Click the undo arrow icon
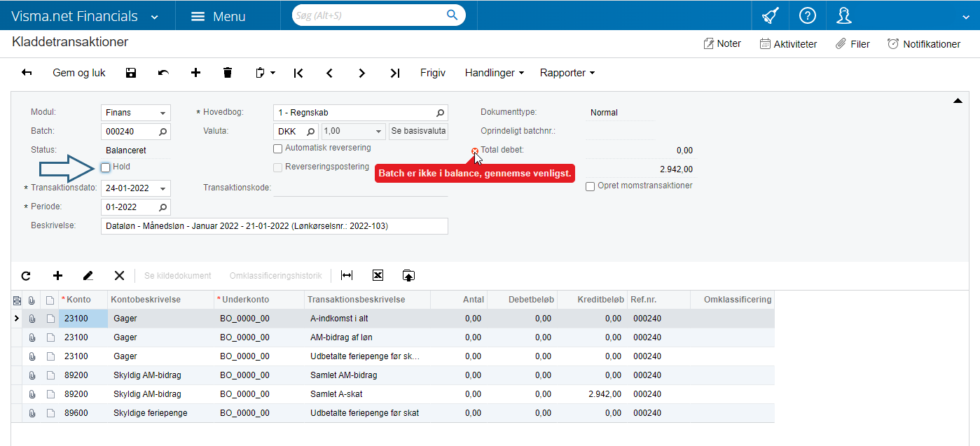Image resolution: width=980 pixels, height=446 pixels. [163, 73]
